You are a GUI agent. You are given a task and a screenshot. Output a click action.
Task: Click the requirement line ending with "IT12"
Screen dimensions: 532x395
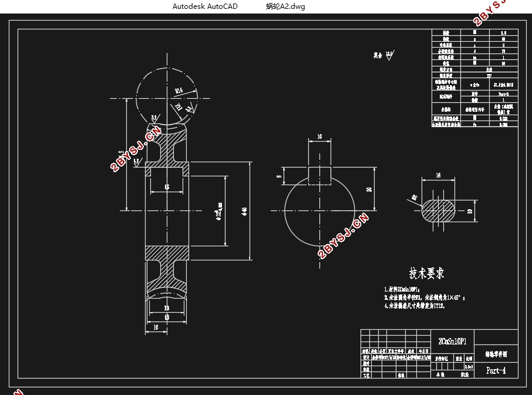[x=415, y=306]
